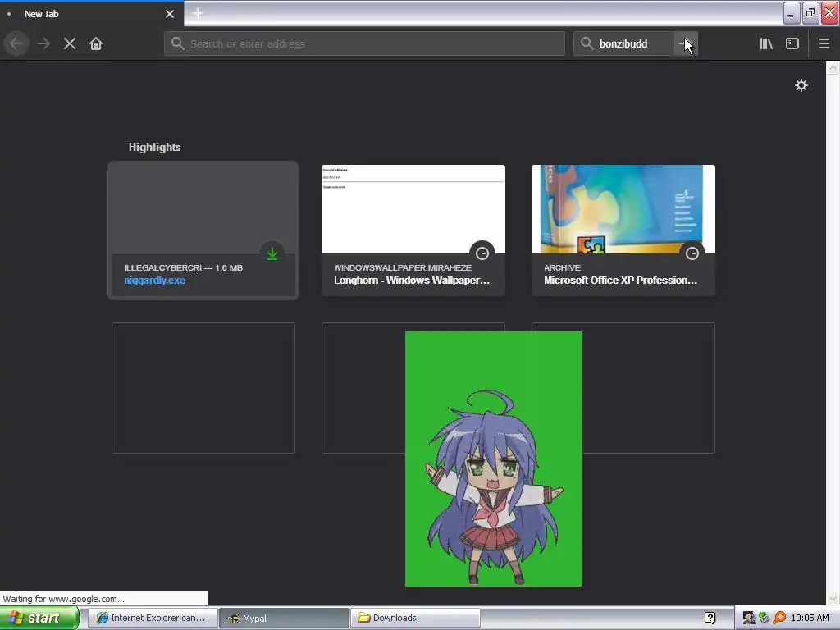Click the Microsoft Office XP Profession title text
Viewport: 840px width, 630px height.
[620, 281]
